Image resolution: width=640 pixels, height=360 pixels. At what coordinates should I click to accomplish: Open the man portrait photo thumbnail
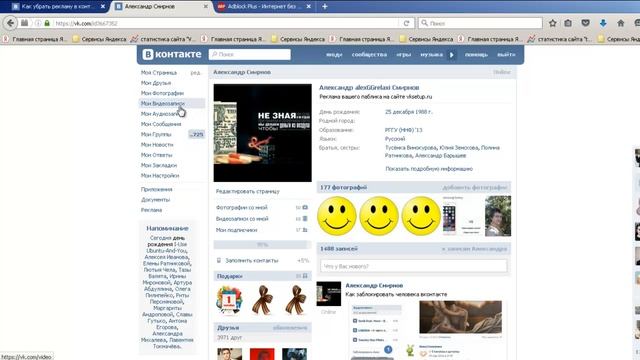(x=498, y=216)
